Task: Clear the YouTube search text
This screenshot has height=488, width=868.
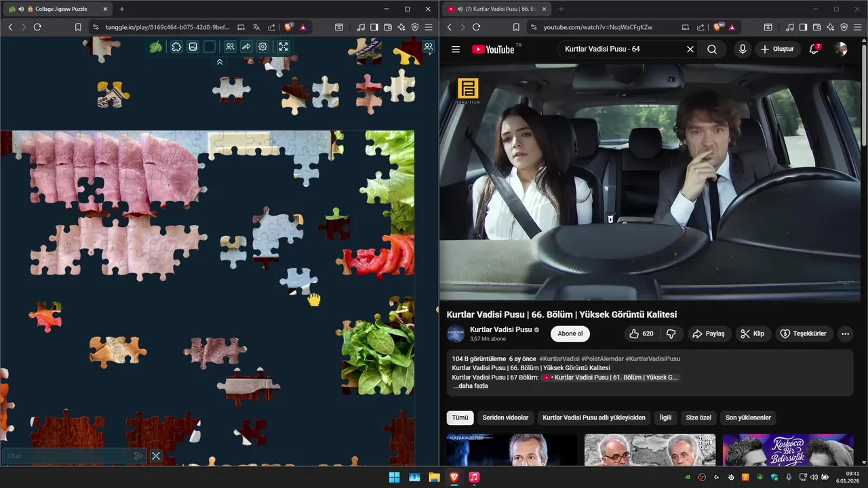Action: (x=690, y=49)
